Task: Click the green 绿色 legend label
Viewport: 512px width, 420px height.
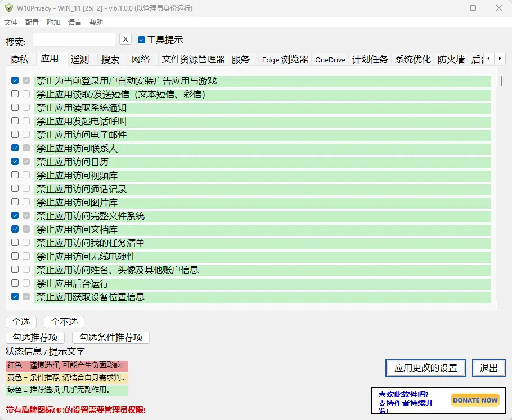Action: (67, 390)
